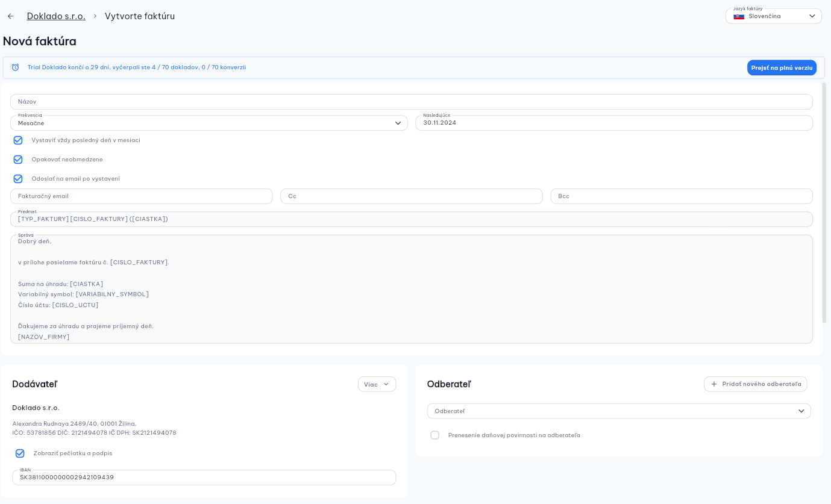This screenshot has width=831, height=504.
Task: Click the IČO DIČ IČ DPH line
Action: [x=95, y=433]
